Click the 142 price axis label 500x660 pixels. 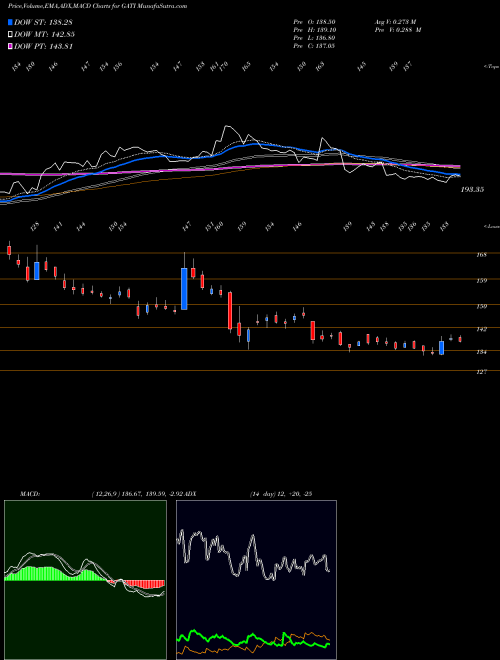[482, 329]
